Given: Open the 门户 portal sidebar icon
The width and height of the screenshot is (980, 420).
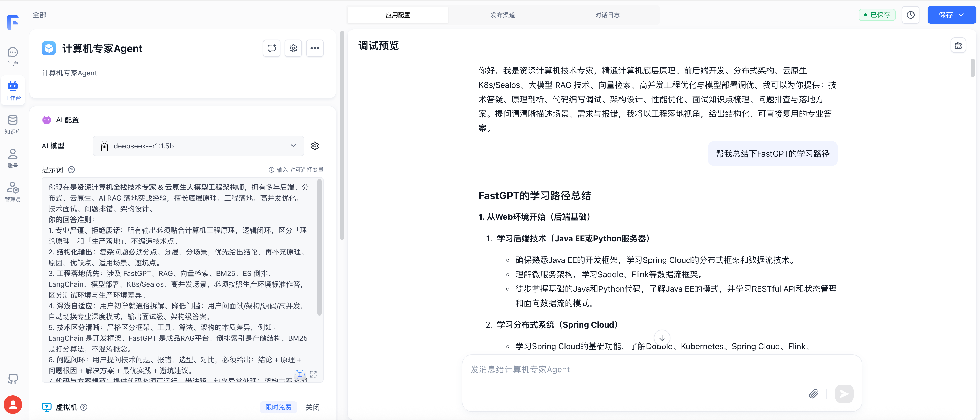Looking at the screenshot, I should click(13, 57).
